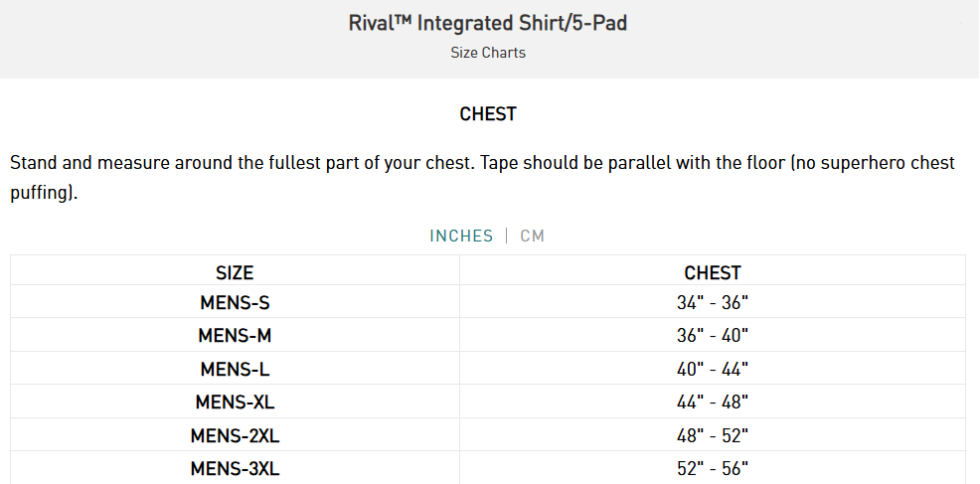
Task: Click the 48" - 52" chest value
Action: click(x=713, y=435)
